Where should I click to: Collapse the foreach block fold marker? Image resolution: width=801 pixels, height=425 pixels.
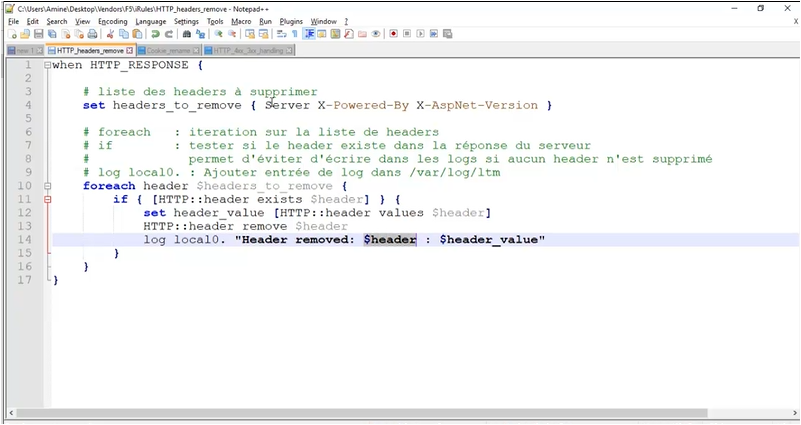point(47,186)
